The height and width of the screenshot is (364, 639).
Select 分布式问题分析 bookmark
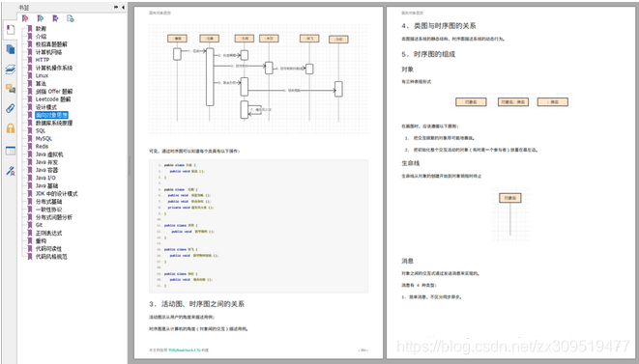coord(54,217)
